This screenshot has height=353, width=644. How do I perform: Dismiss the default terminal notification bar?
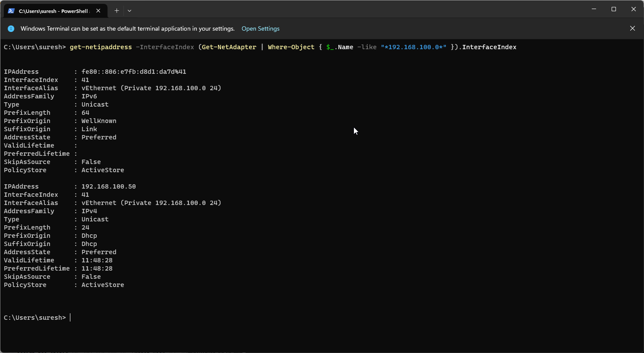pyautogui.click(x=632, y=28)
